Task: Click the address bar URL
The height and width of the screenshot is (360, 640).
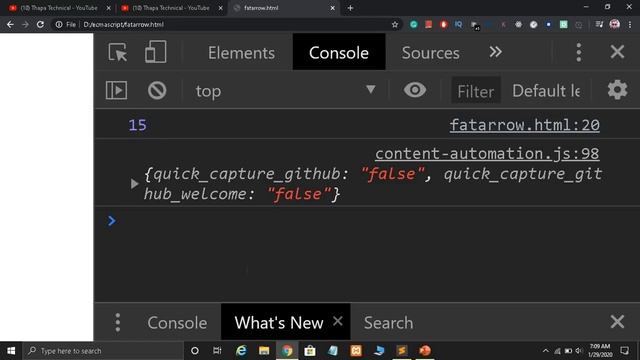Action: (123, 24)
